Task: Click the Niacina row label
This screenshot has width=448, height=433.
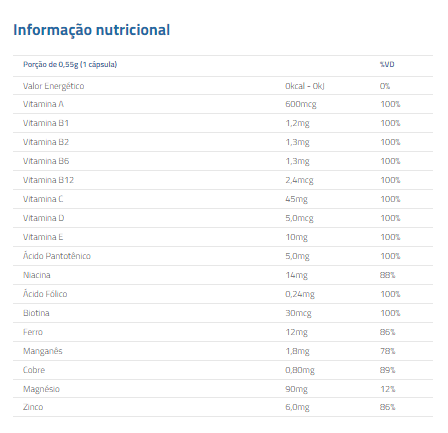Action: (x=37, y=275)
